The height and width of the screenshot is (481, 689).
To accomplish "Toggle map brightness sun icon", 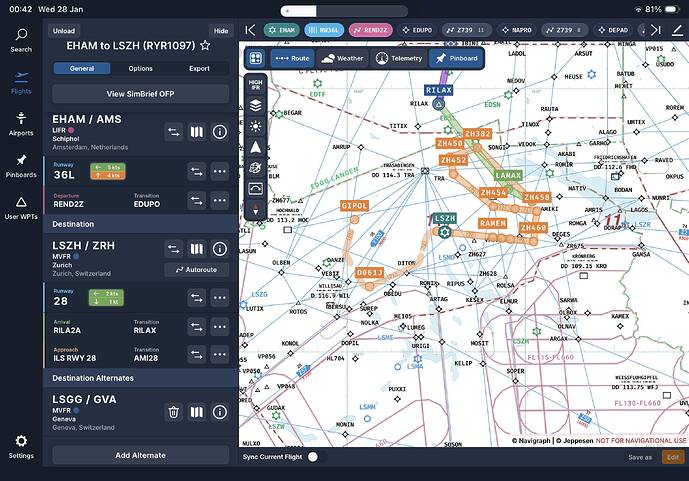I will [x=256, y=127].
